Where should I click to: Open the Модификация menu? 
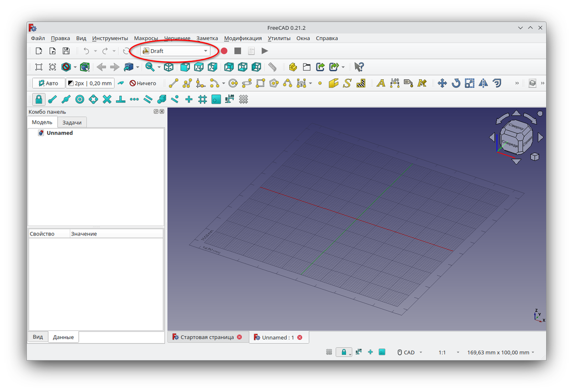click(243, 38)
